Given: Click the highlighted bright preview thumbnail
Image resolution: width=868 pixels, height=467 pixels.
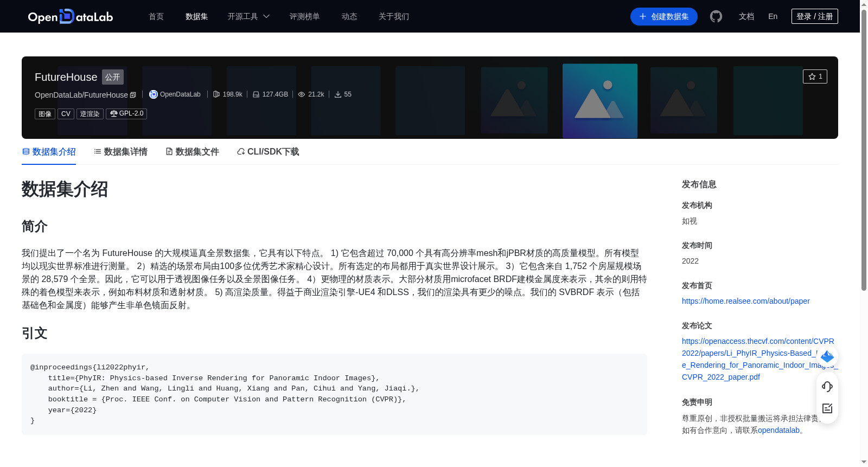Looking at the screenshot, I should coord(600,101).
